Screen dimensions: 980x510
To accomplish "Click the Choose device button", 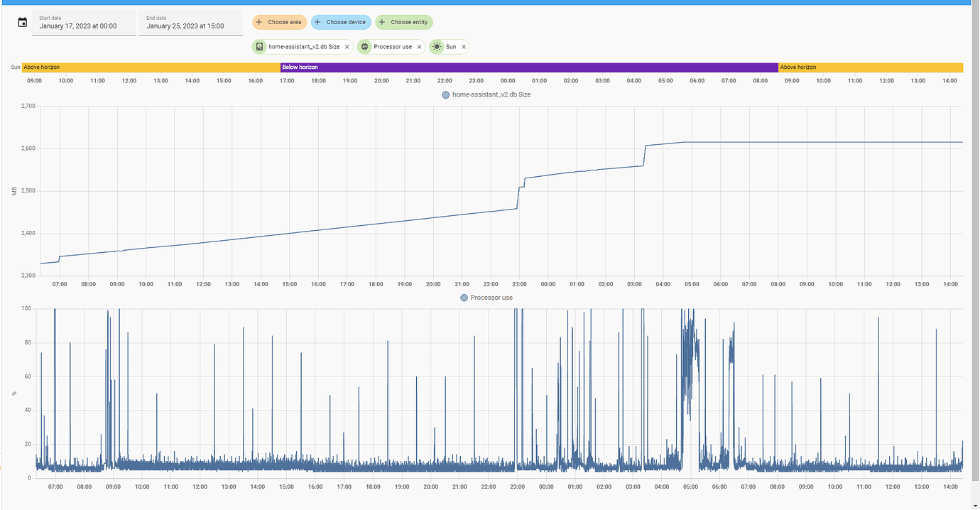I will point(341,22).
